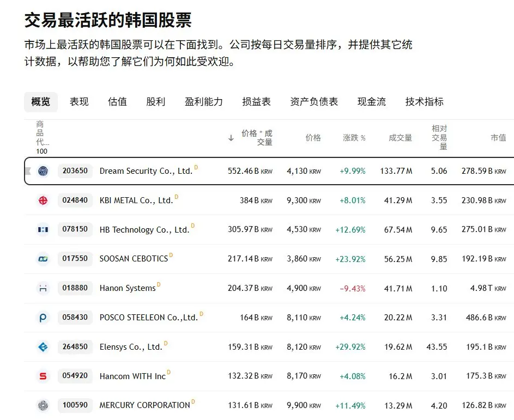Viewport: 514px width, 420px height.
Task: Sort by the 价格 column header
Action: [x=313, y=138]
